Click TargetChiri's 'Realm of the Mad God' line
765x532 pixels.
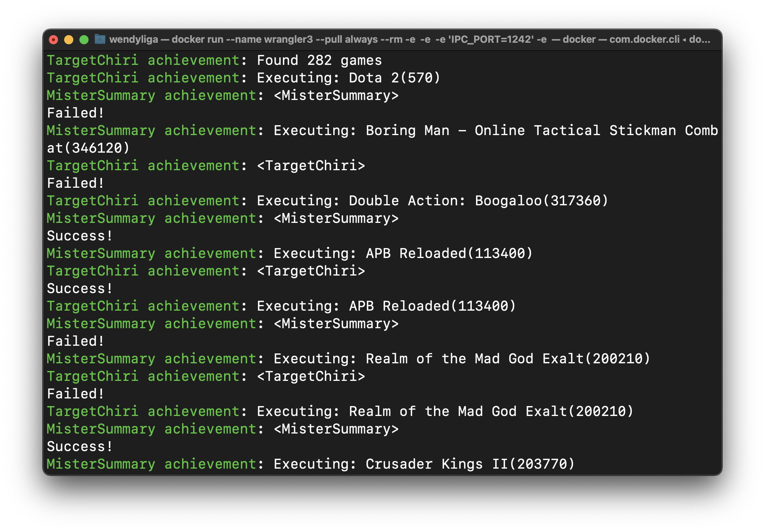click(x=491, y=411)
